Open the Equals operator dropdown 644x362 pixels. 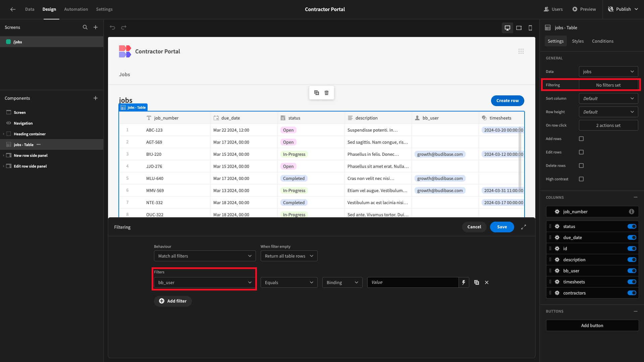(289, 282)
